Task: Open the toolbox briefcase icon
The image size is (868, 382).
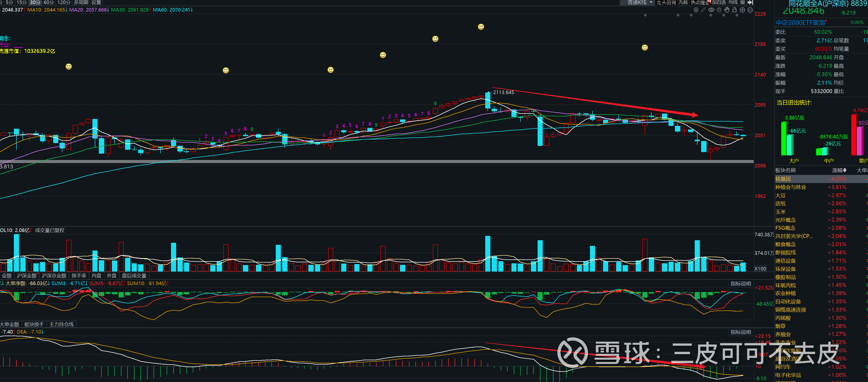Action: point(719,10)
